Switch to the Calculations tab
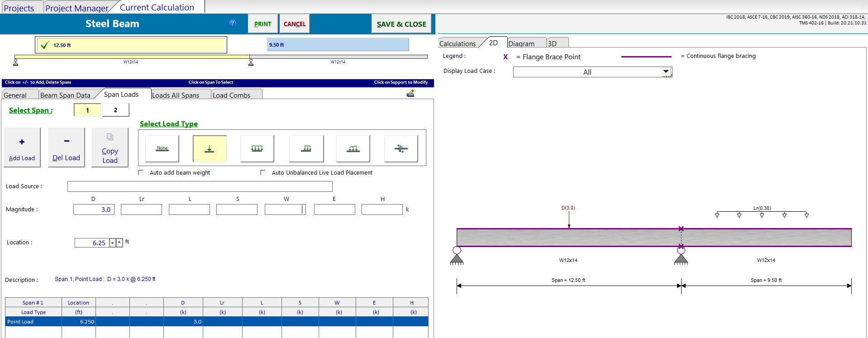 click(x=458, y=43)
